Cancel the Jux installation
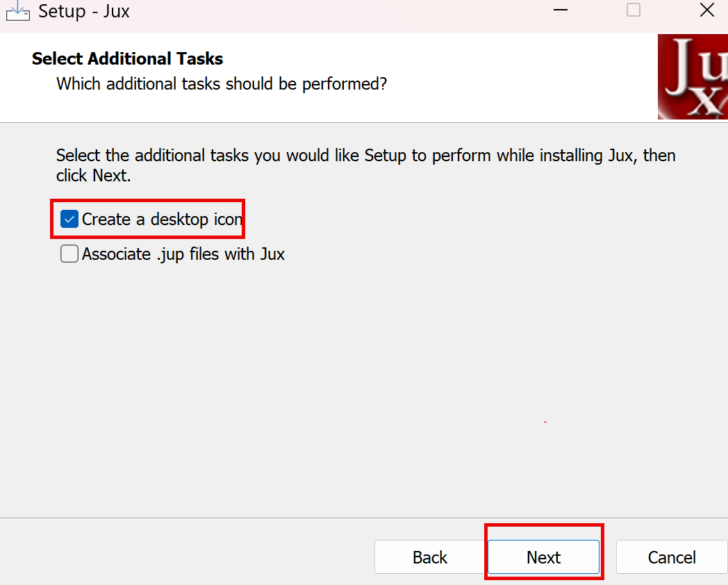The image size is (728, 585). 672,557
